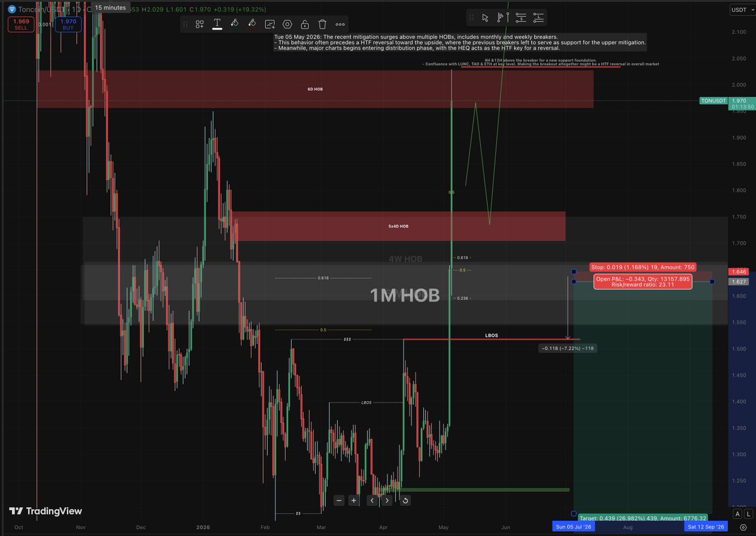The height and width of the screenshot is (536, 756).
Task: Select the long position tool
Action: tap(539, 17)
